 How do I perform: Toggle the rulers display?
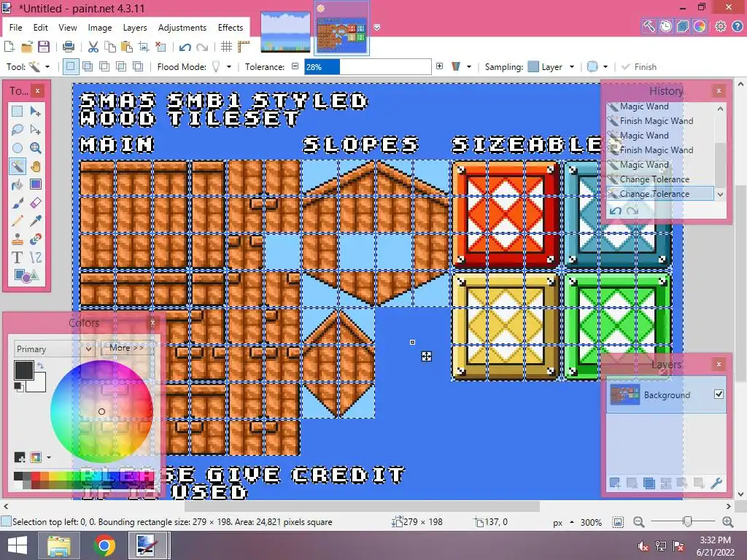(x=244, y=47)
